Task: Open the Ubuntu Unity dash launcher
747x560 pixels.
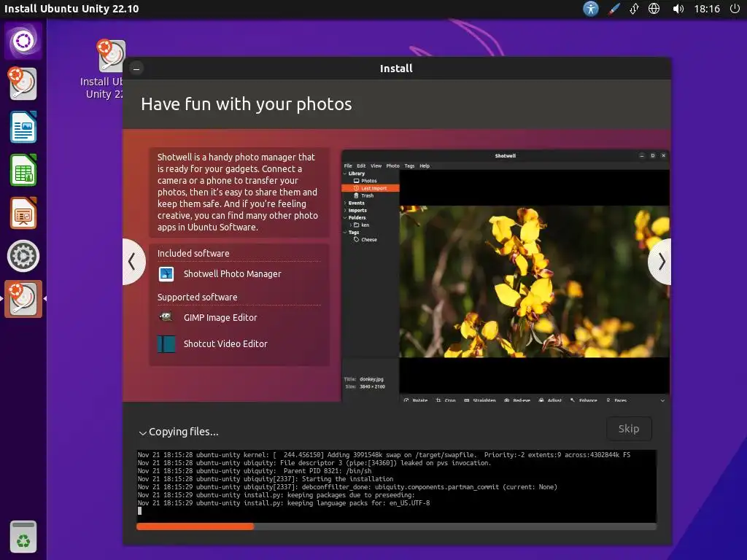Action: click(23, 41)
